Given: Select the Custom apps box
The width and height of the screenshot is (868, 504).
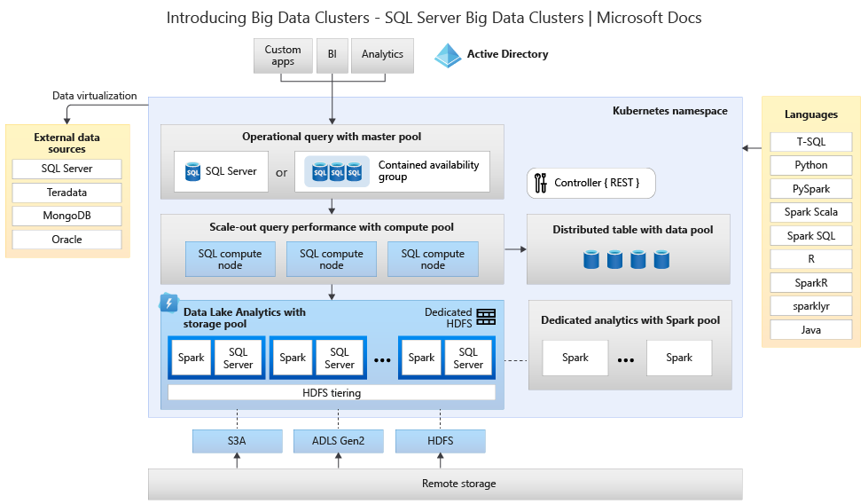Looking at the screenshot, I should 283,55.
